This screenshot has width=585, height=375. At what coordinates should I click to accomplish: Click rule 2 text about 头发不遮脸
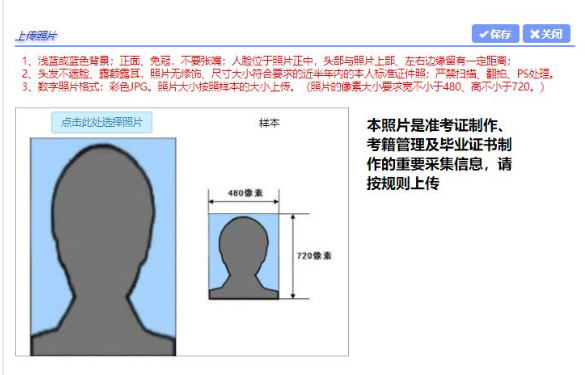(288, 74)
